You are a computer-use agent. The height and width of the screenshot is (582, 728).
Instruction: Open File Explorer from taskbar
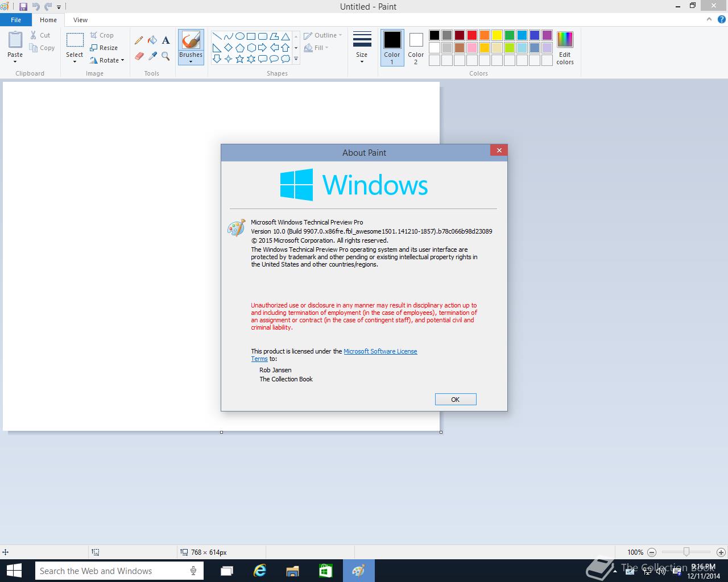coord(292,571)
